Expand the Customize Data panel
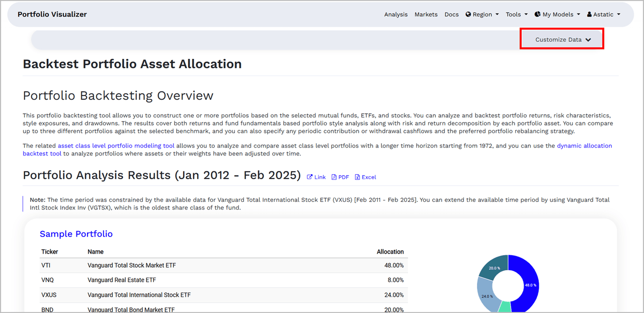This screenshot has height=313, width=644. click(x=562, y=40)
